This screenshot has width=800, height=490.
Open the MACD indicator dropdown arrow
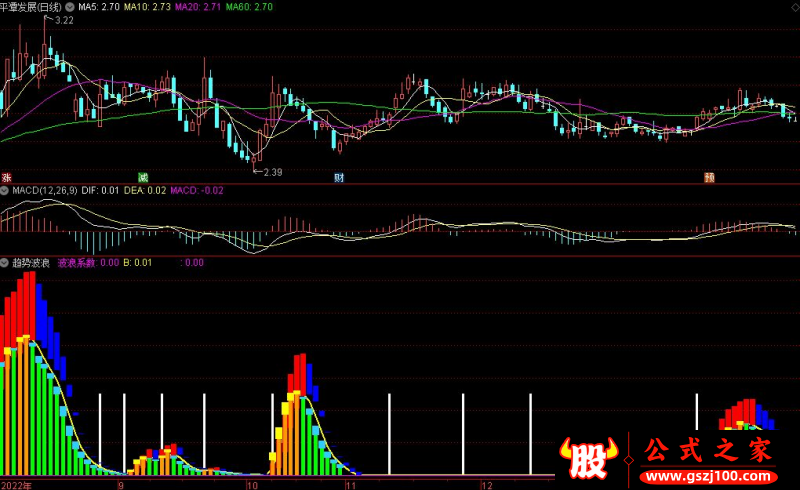(x=5, y=190)
